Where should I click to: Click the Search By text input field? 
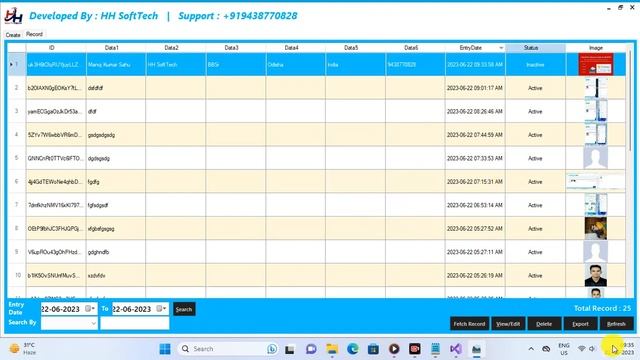[135, 323]
